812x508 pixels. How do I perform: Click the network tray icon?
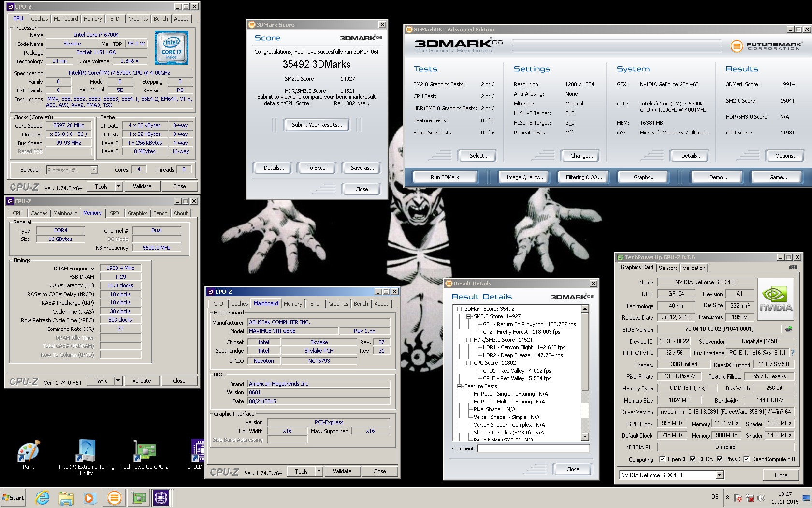pos(750,497)
